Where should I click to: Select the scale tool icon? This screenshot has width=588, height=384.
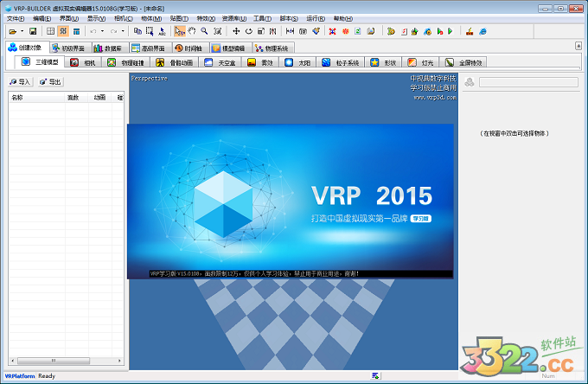pyautogui.click(x=261, y=31)
